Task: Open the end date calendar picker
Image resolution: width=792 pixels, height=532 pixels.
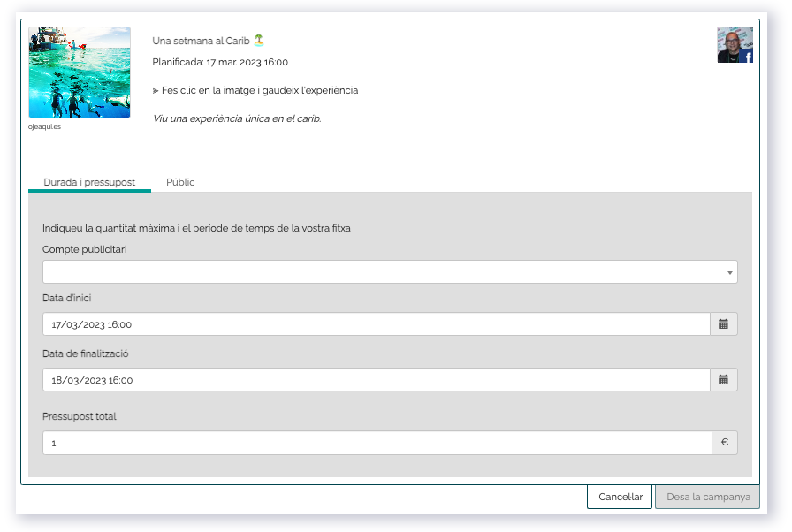Action: [x=723, y=380]
